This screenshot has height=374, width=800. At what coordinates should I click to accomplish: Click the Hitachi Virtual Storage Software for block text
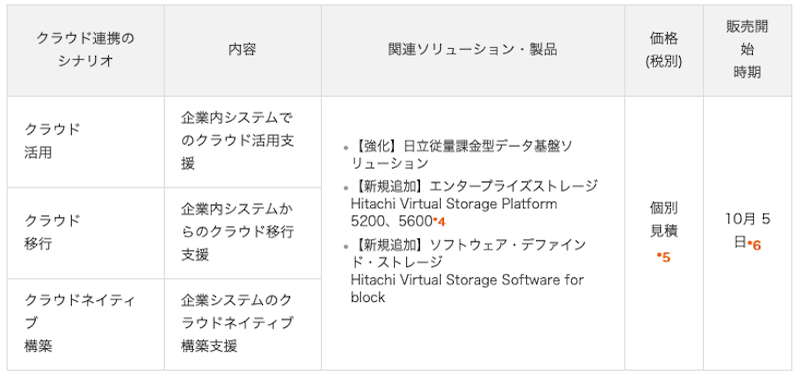click(x=467, y=288)
